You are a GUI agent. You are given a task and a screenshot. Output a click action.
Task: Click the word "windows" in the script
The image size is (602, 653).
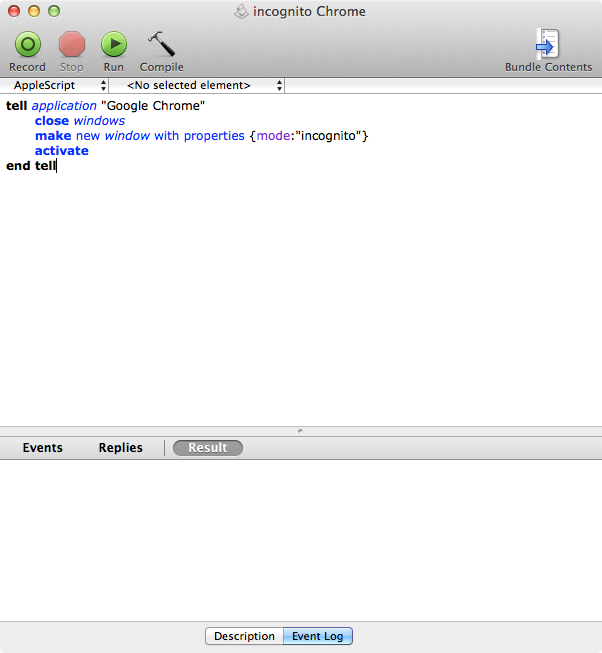coord(99,121)
